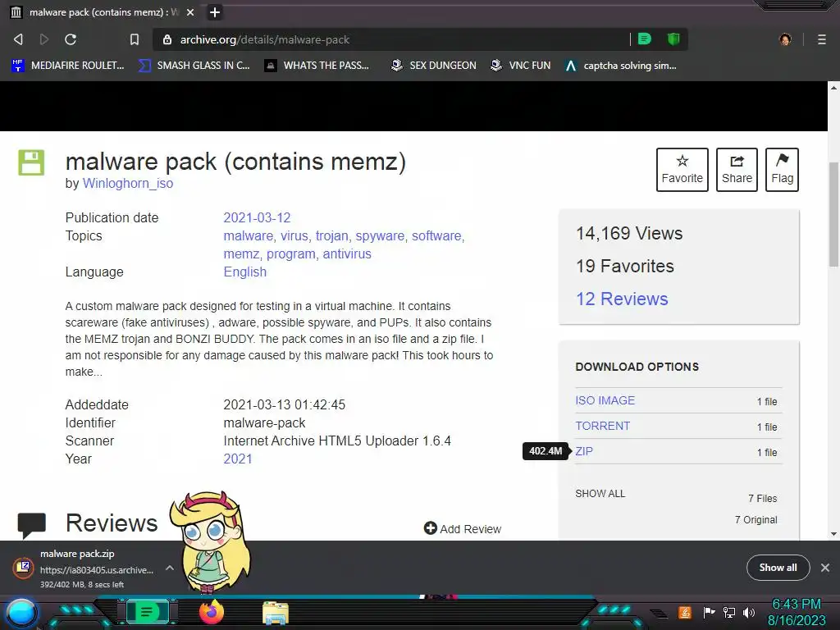The height and width of the screenshot is (630, 840).
Task: Open the WHATS THE PASS... bookmark
Action: [317, 66]
